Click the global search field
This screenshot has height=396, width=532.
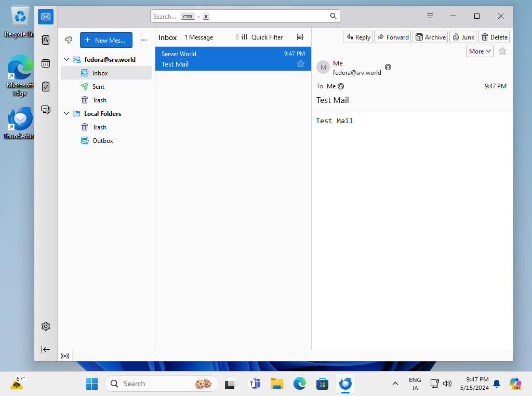click(x=245, y=16)
